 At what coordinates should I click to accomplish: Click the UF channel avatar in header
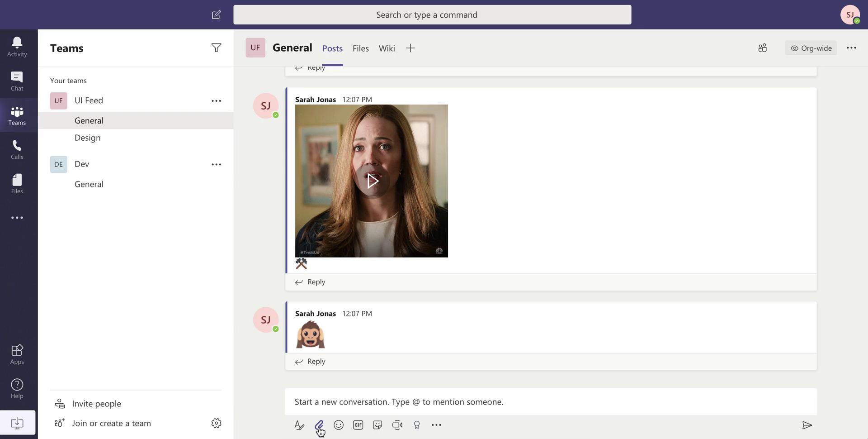(255, 48)
